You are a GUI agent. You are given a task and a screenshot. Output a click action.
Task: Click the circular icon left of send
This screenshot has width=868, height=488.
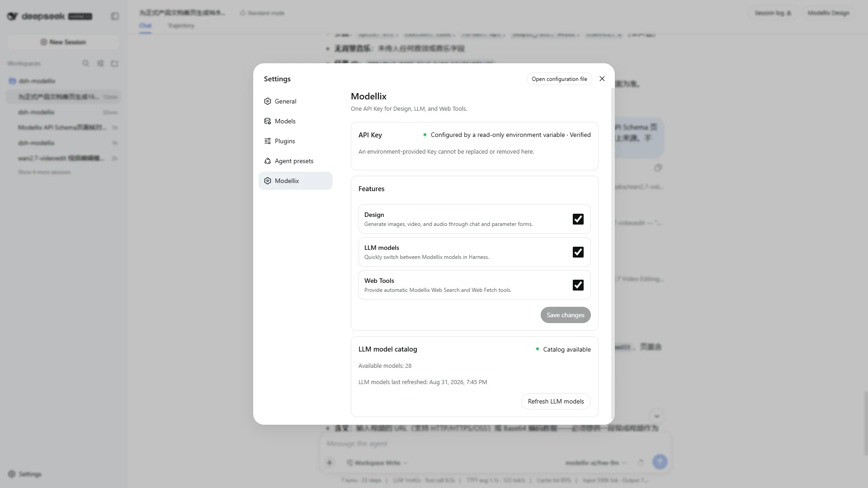[x=641, y=462]
